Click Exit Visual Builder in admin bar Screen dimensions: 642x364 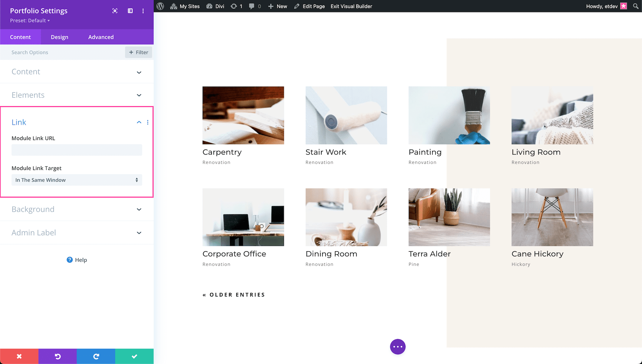(x=351, y=6)
